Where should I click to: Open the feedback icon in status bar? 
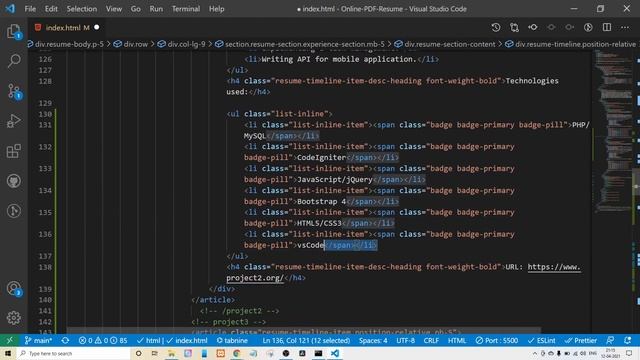click(610, 340)
